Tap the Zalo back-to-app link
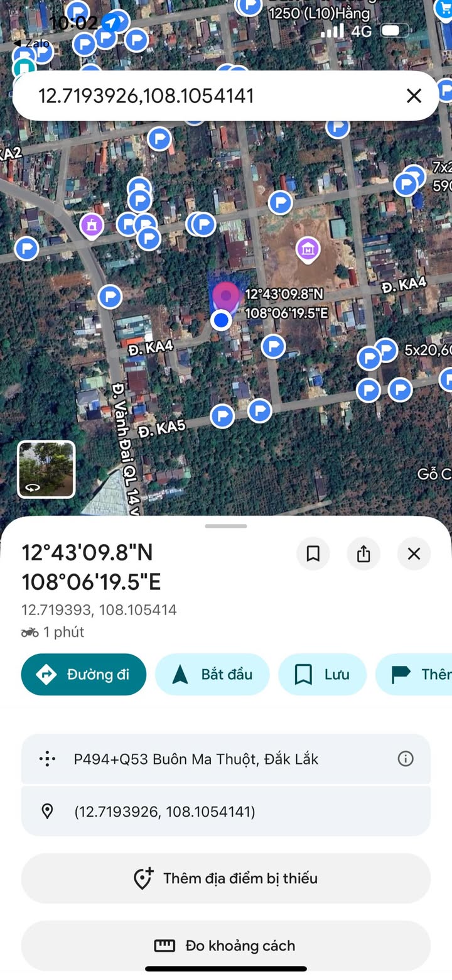Image resolution: width=452 pixels, height=980 pixels. click(x=31, y=43)
